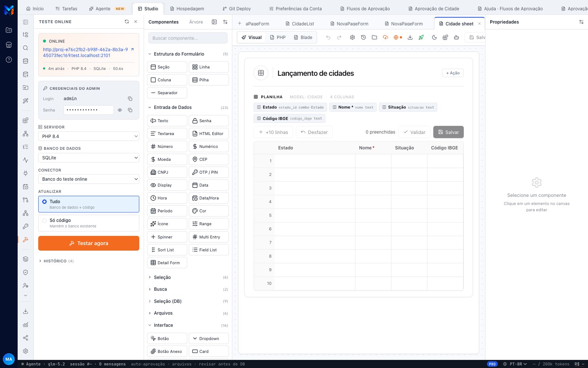The image size is (588, 368).
Task: Collapse the Entrada de Dados group
Action: (x=188, y=107)
